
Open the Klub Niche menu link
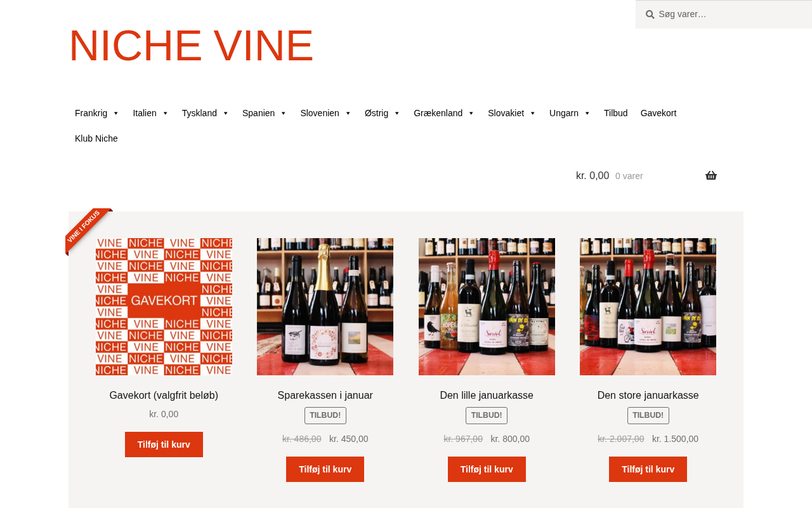coord(96,138)
